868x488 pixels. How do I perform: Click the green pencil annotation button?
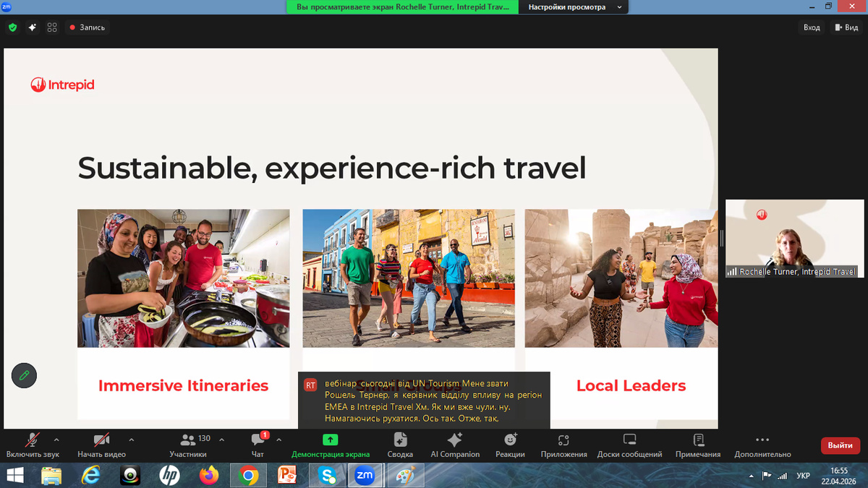24,375
